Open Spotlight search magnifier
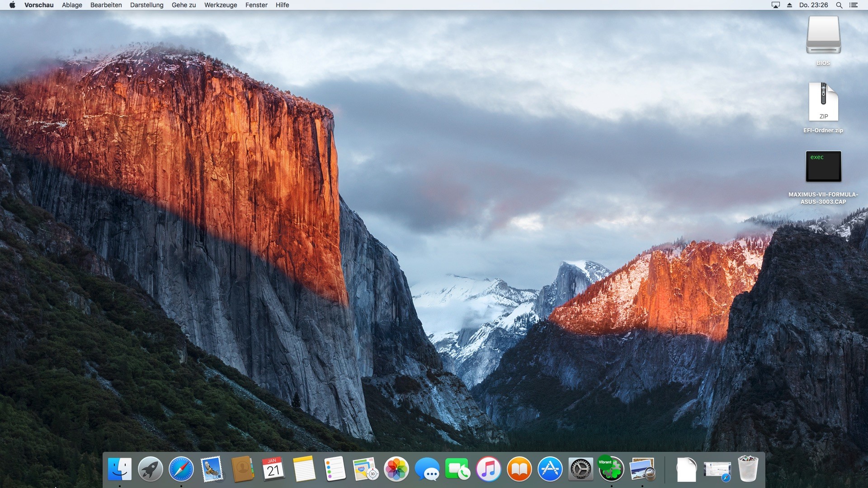The image size is (868, 488). 839,5
